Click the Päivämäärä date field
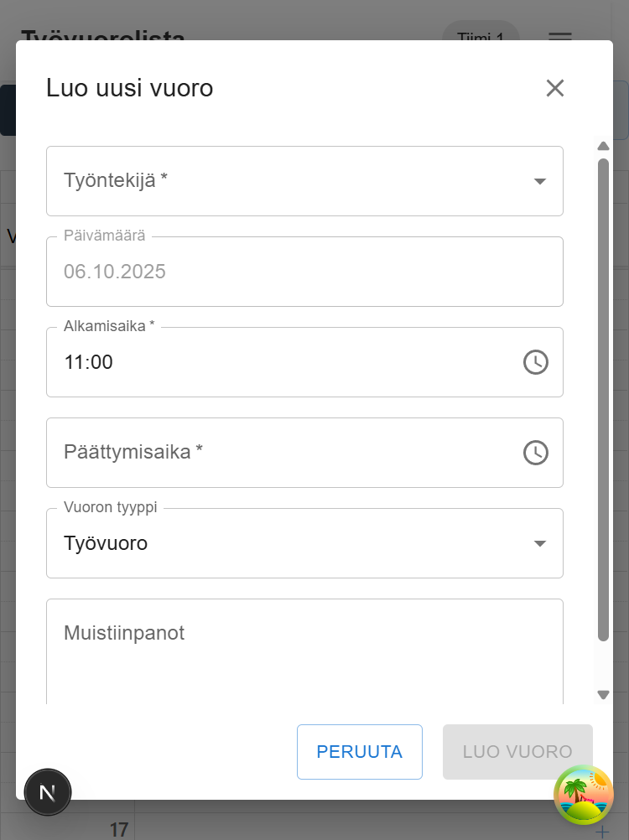 304,272
